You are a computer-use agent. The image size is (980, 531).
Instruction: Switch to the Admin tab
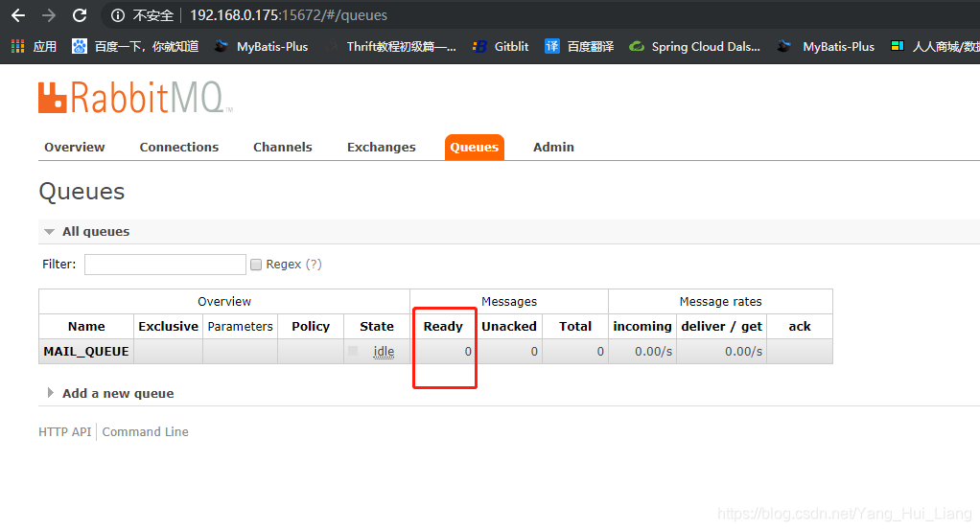(x=553, y=148)
